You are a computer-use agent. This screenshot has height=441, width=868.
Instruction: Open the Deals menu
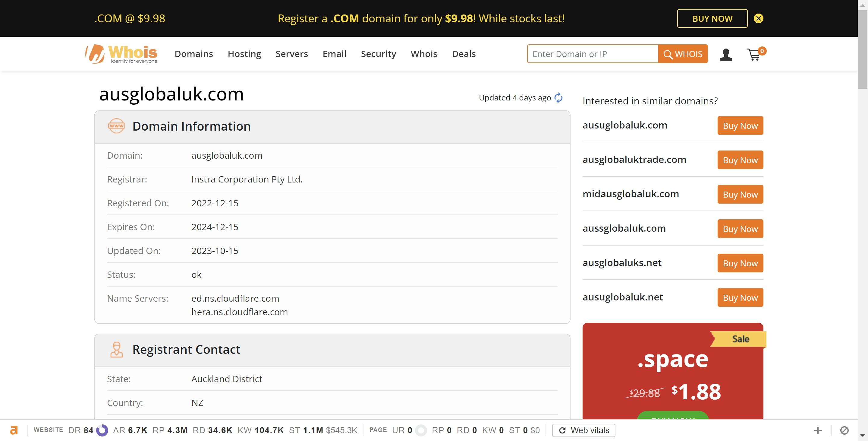point(464,54)
